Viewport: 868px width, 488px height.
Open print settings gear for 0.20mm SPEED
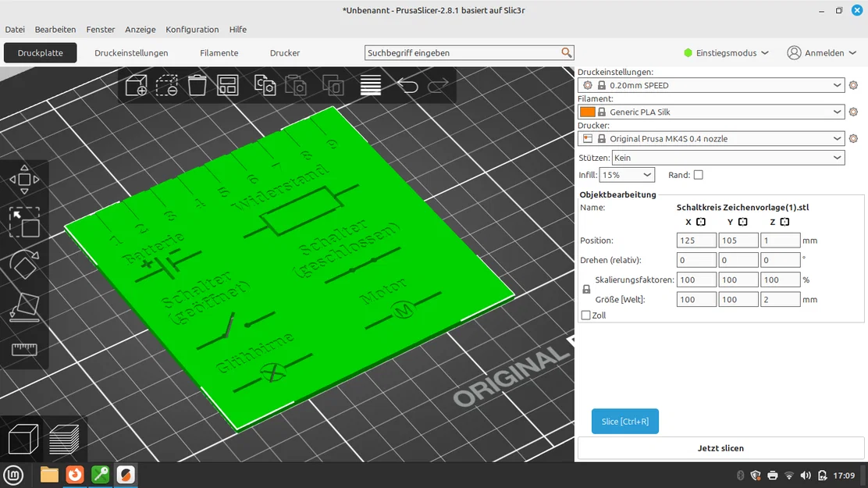(x=854, y=85)
